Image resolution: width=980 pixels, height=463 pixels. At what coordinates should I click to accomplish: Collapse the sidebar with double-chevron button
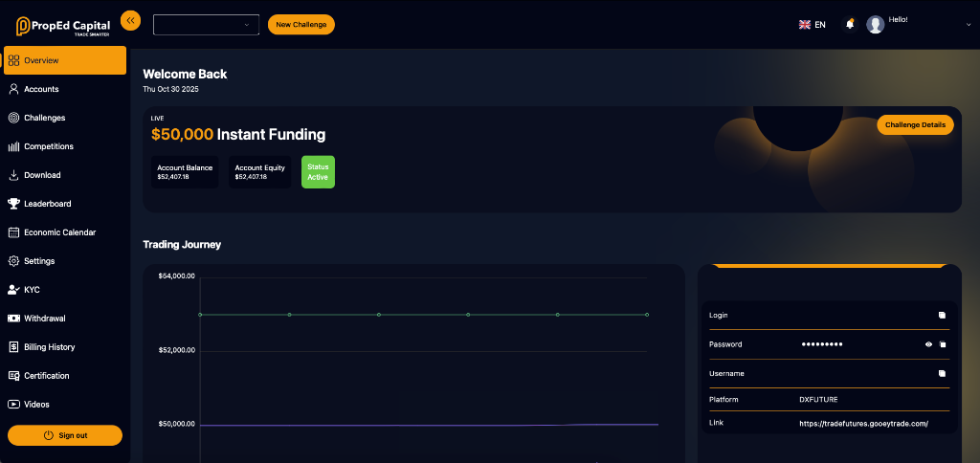click(130, 21)
